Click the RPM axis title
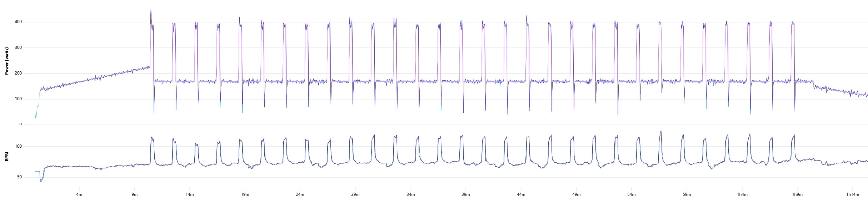 pos(7,157)
